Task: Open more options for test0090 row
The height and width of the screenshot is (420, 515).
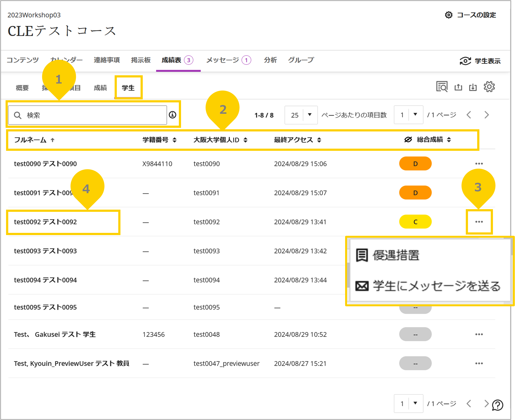Action: (x=479, y=164)
